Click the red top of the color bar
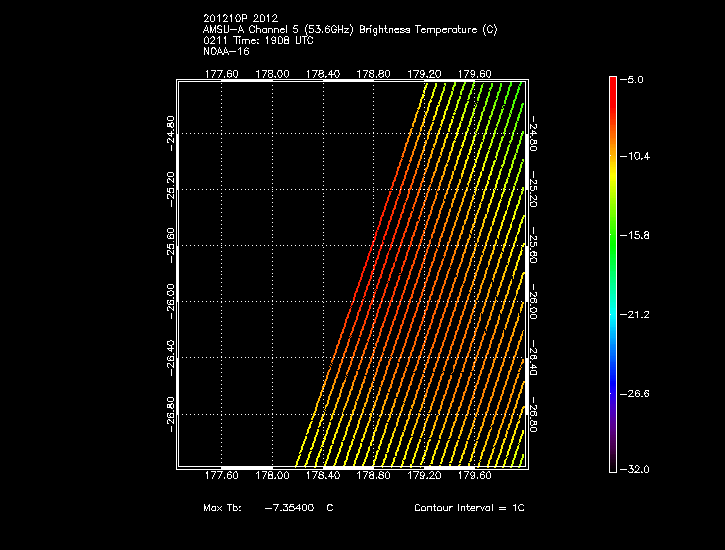Image resolution: width=725 pixels, height=550 pixels. click(612, 84)
